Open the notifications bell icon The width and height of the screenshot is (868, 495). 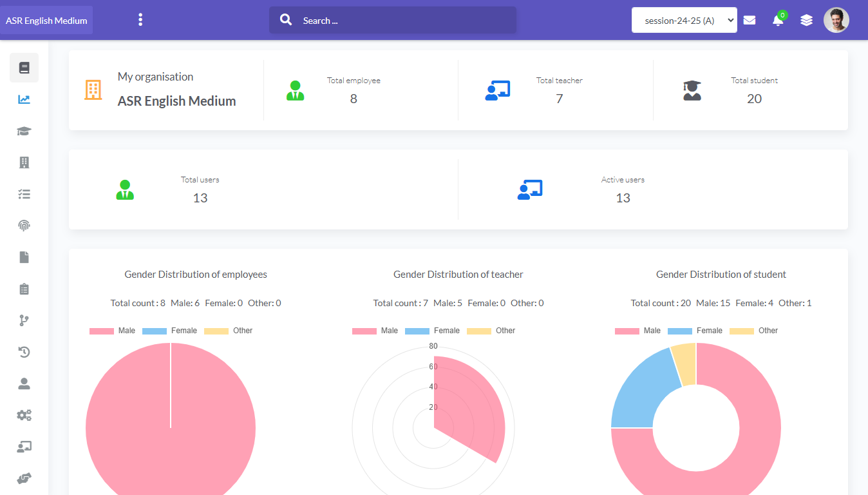tap(778, 20)
